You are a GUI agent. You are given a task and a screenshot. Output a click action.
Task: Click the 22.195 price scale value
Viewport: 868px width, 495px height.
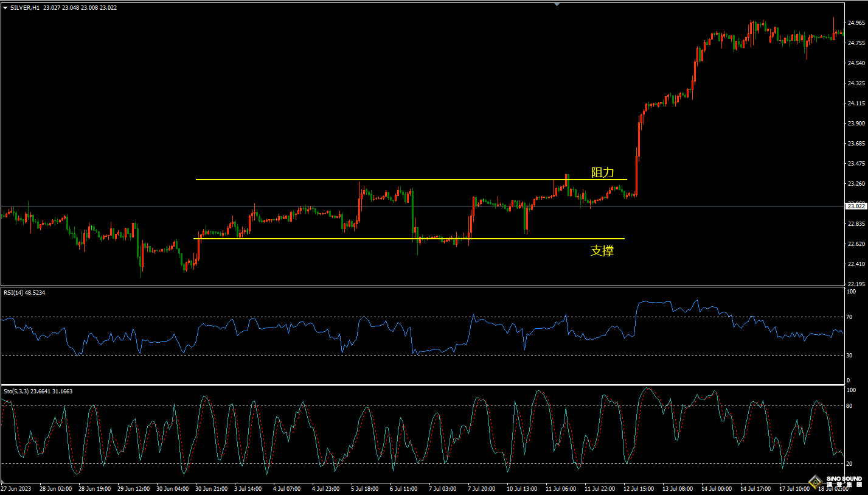[856, 284]
